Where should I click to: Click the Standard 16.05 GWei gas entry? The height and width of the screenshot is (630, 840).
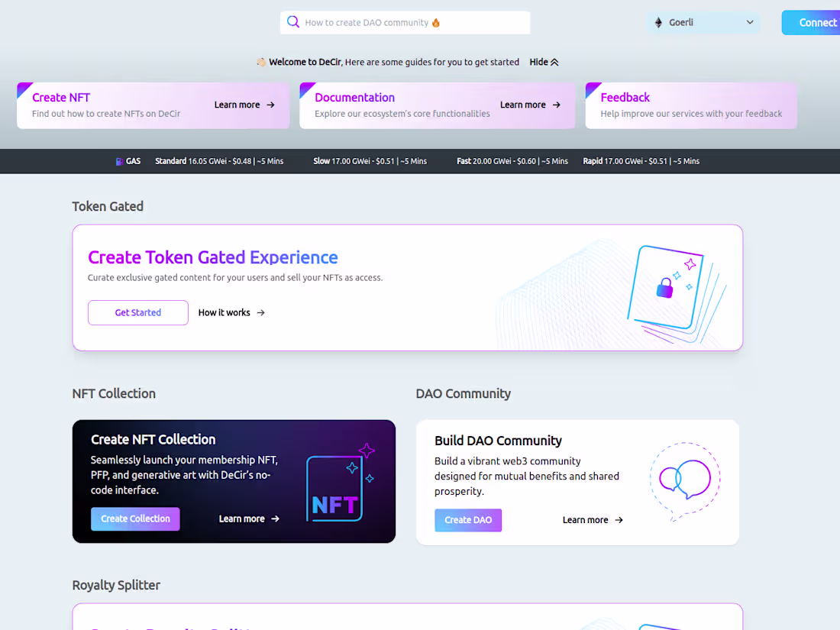[x=219, y=161]
